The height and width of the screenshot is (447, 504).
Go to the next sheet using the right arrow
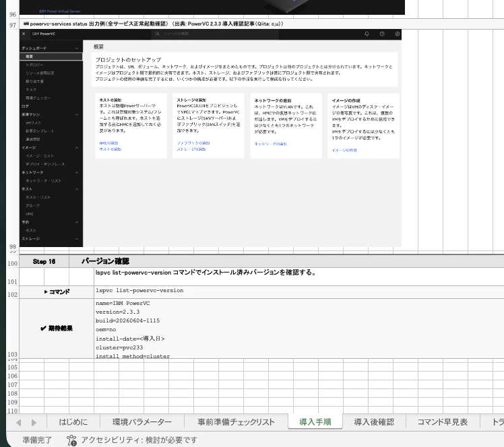[x=34, y=423]
